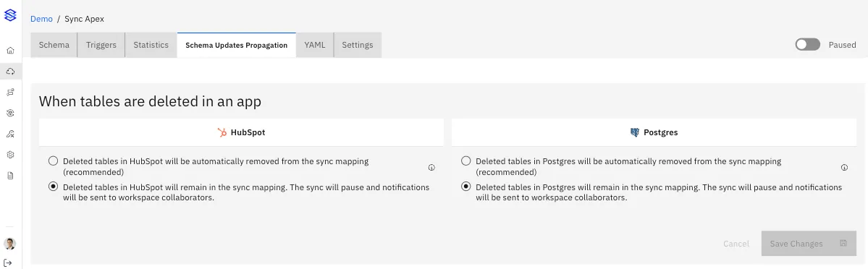Switch to the Schema tab

(x=54, y=45)
